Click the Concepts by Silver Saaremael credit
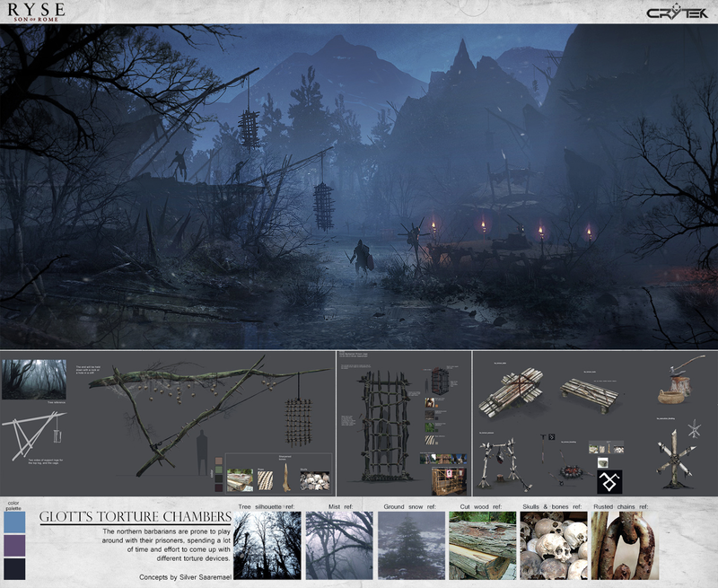 185,577
